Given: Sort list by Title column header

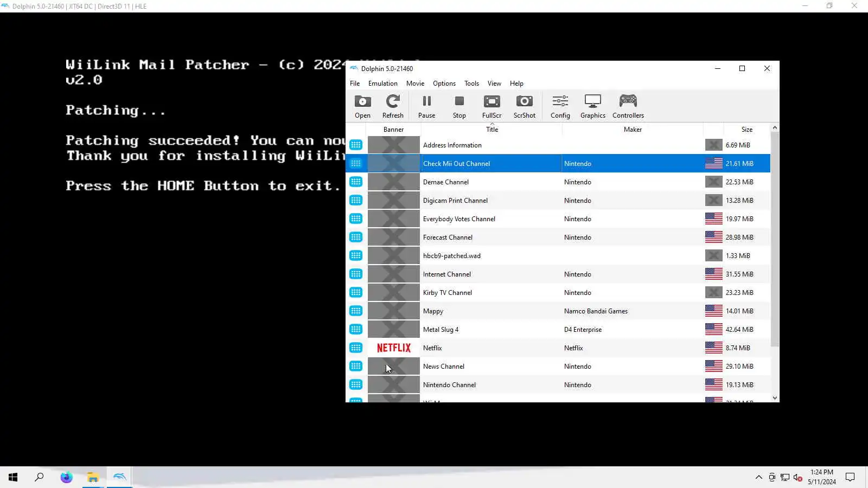Looking at the screenshot, I should (492, 130).
